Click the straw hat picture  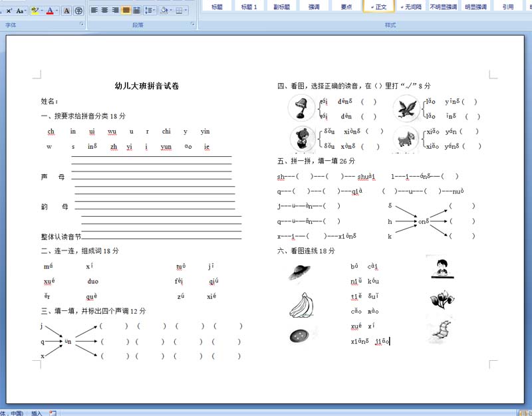tap(300, 272)
